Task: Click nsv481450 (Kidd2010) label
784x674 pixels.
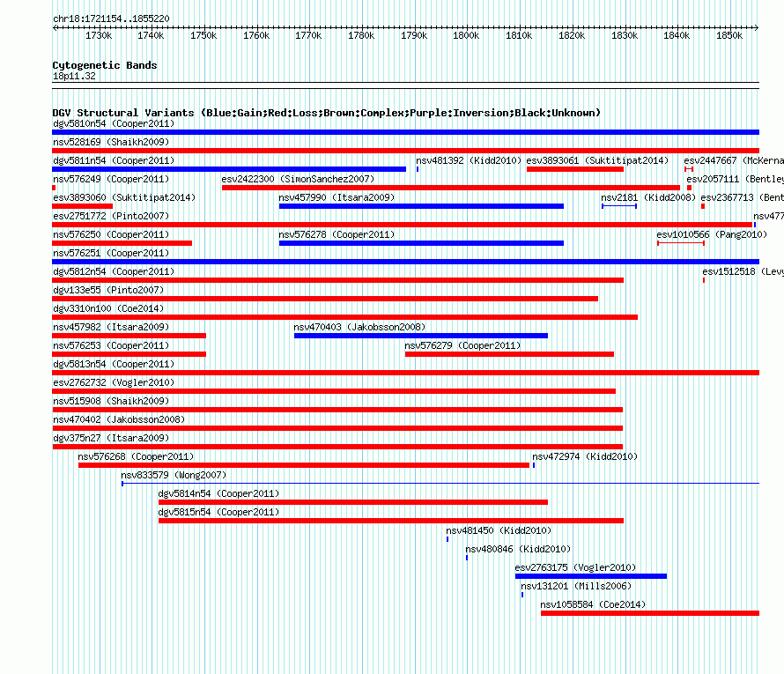Action: tap(499, 530)
